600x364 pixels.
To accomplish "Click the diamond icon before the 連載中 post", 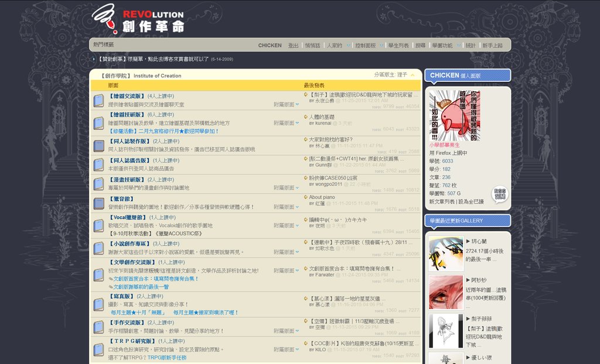I will 306,242.
